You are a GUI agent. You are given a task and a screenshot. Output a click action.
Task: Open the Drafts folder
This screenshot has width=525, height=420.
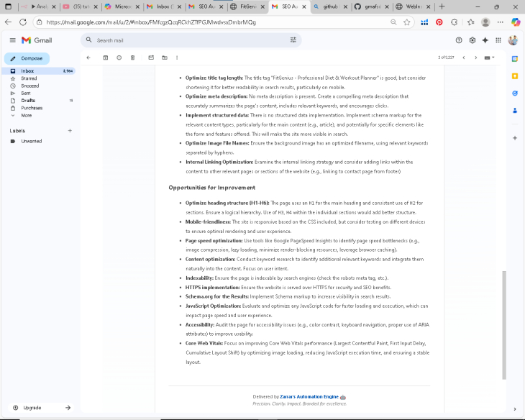click(x=28, y=101)
